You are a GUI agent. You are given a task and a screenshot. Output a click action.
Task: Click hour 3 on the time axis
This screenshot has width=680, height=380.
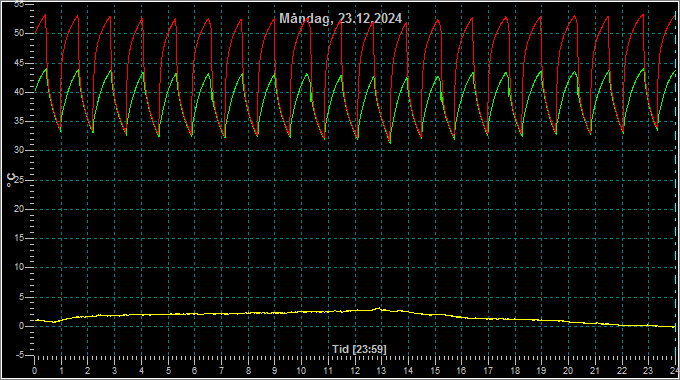coord(114,371)
